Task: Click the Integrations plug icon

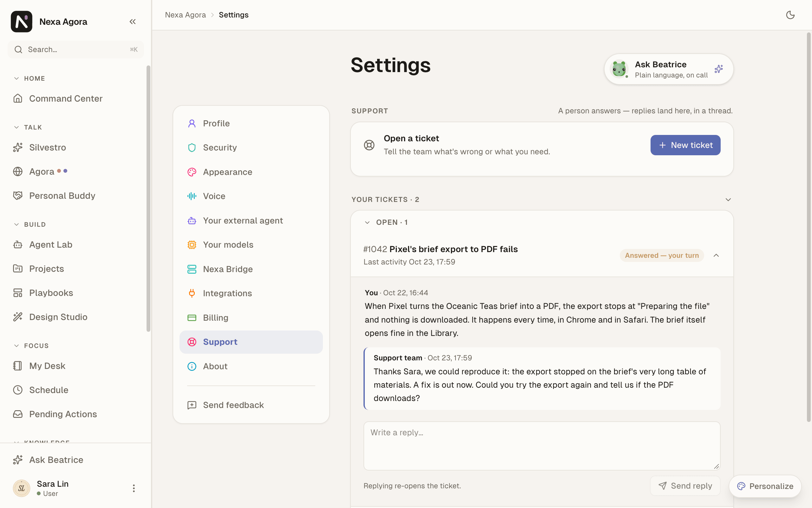Action: pyautogui.click(x=192, y=293)
